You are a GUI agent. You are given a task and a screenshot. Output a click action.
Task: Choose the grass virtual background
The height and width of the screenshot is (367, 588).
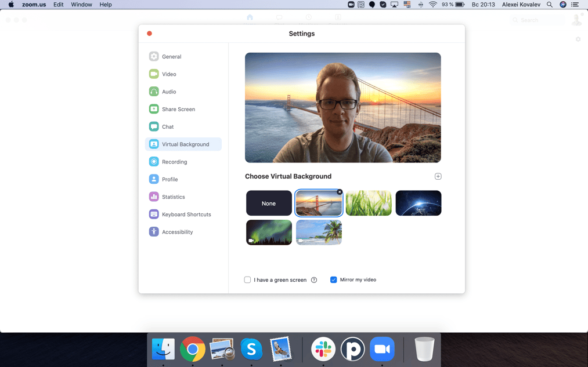point(369,203)
